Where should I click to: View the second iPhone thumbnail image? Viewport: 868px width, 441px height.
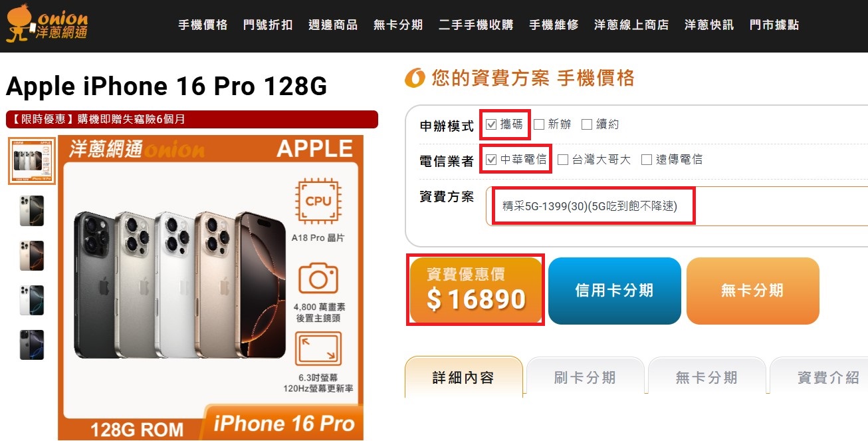32,211
